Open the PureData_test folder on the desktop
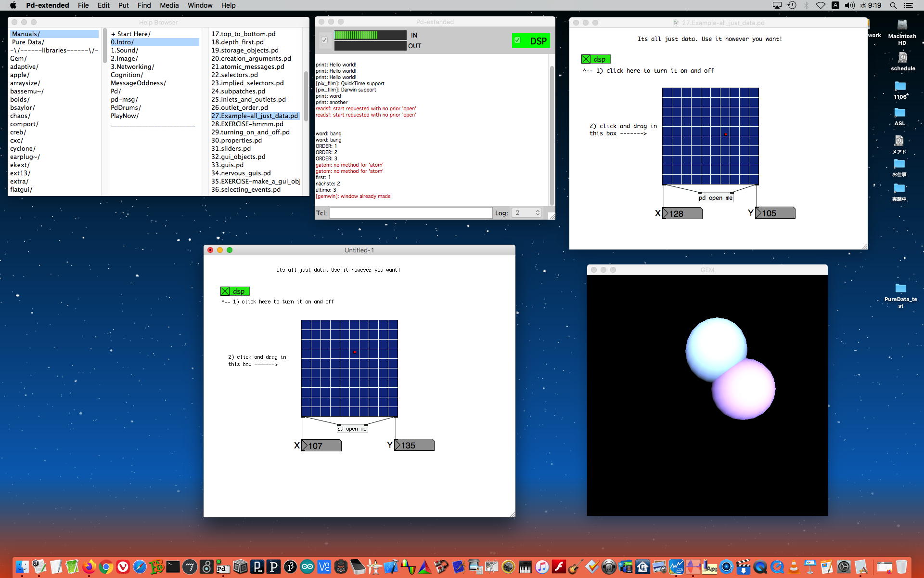The width and height of the screenshot is (924, 578). 900,289
